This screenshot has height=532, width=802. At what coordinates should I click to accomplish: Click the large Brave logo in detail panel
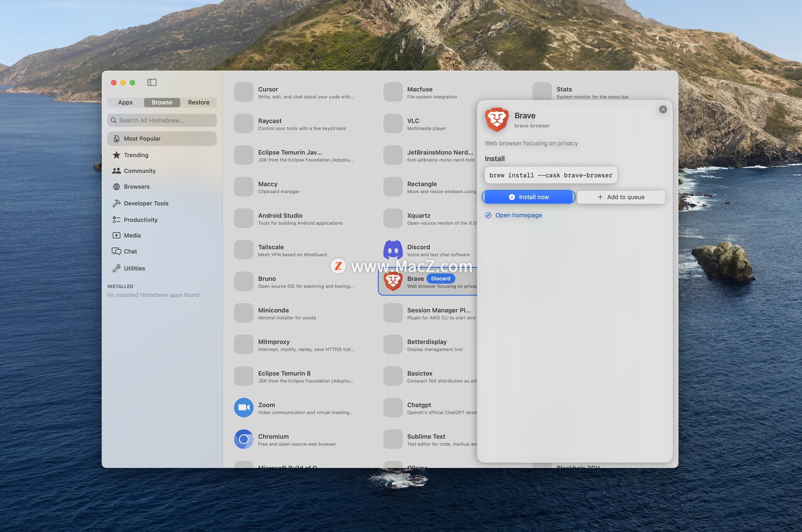(497, 119)
